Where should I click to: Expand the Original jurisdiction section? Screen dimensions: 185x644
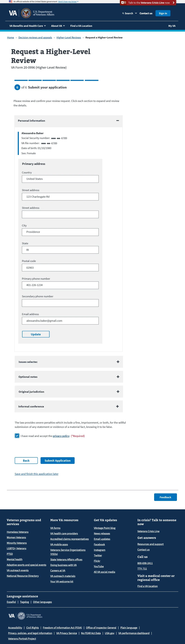point(69,392)
